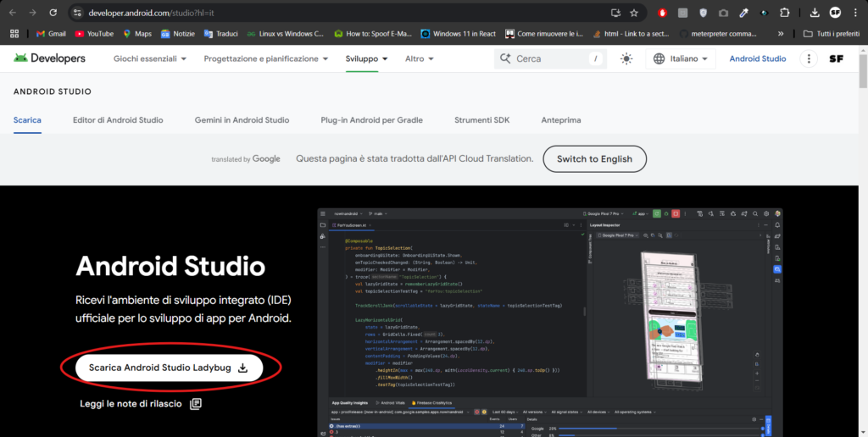
Task: Open the shield extension icon
Action: [x=703, y=13]
